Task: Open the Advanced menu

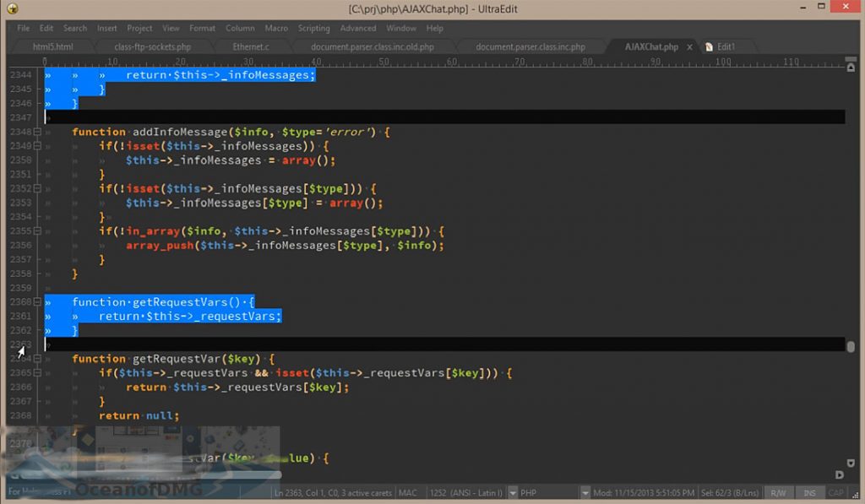Action: point(358,28)
